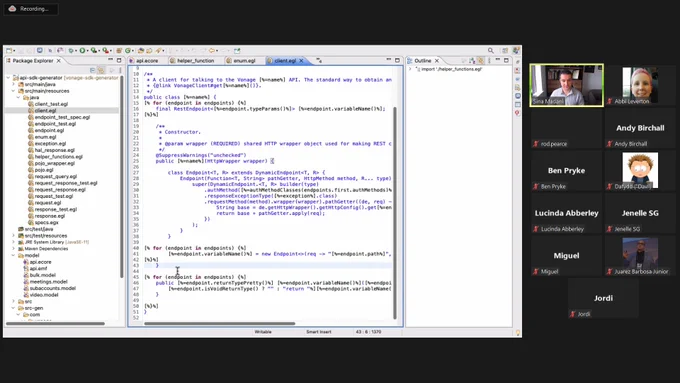Click Collapse All in Package Explorer
This screenshot has width=680, height=383.
[x=92, y=70]
